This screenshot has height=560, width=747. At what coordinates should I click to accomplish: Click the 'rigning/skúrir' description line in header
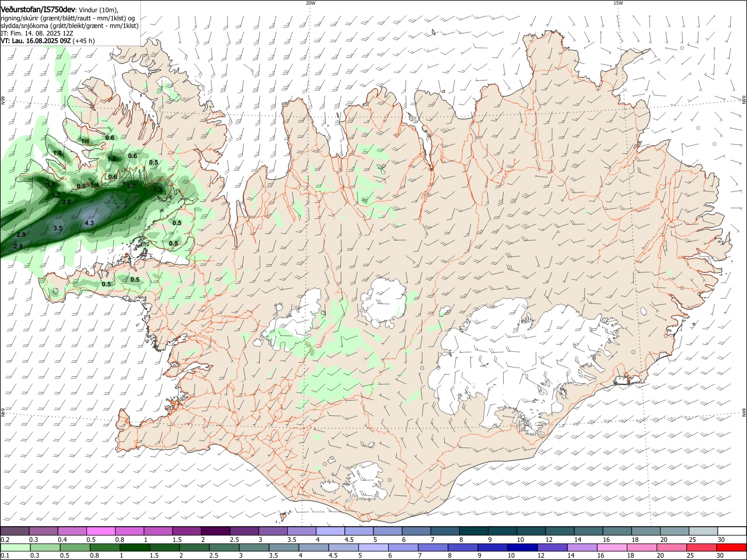[68, 18]
